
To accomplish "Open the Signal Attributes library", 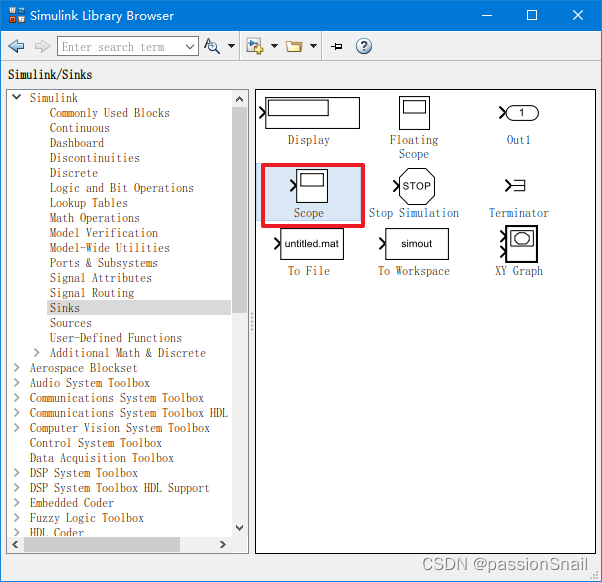I will tap(101, 278).
